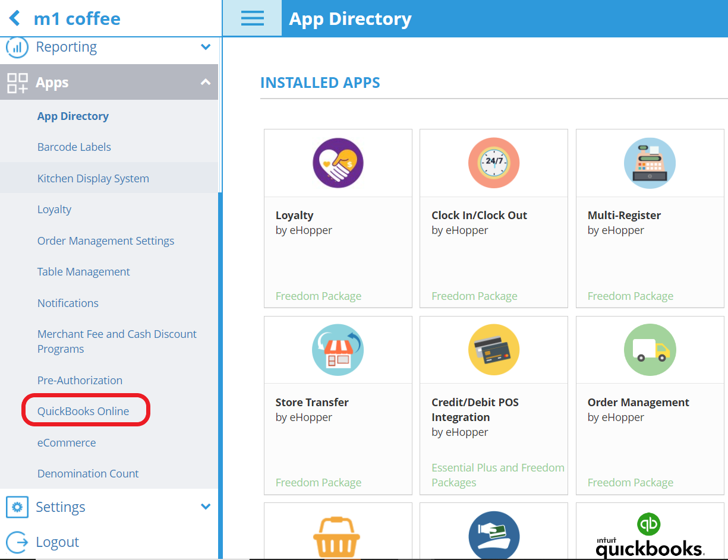Expand the Settings menu chevron
The image size is (728, 560).
click(206, 507)
